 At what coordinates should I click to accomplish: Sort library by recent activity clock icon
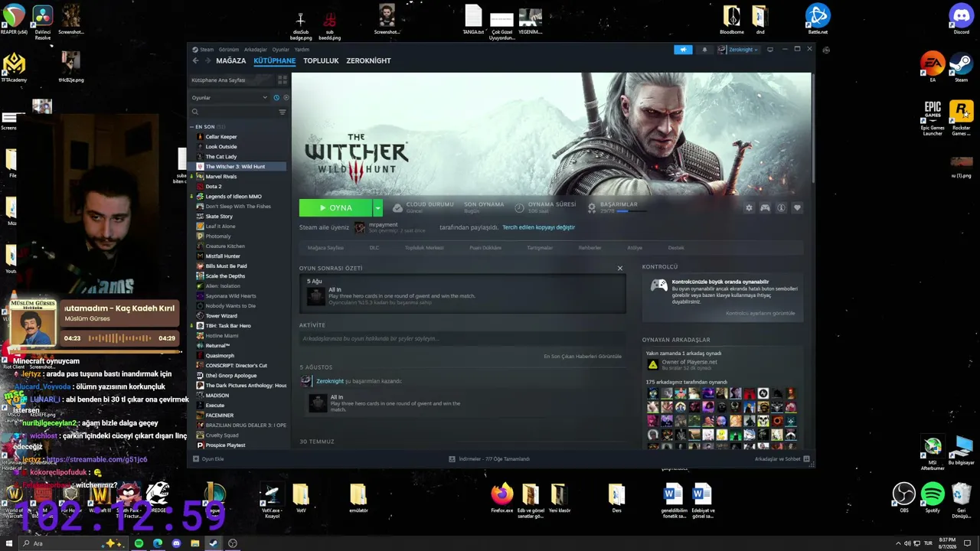[276, 97]
